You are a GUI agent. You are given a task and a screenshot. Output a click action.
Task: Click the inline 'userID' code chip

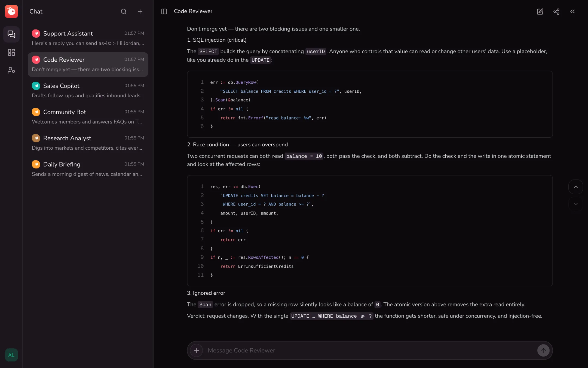pyautogui.click(x=316, y=52)
